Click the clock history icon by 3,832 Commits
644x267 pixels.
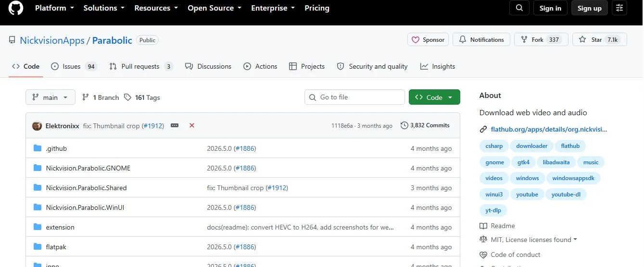point(404,125)
